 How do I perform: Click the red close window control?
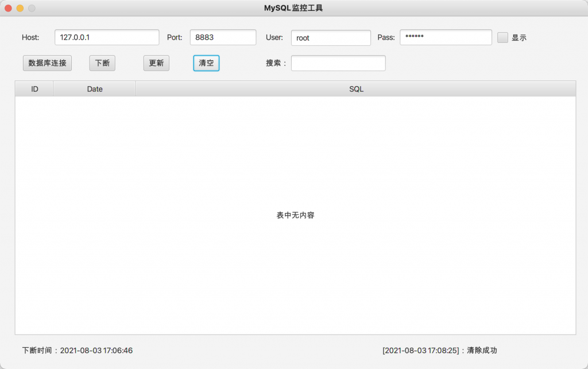pyautogui.click(x=7, y=8)
